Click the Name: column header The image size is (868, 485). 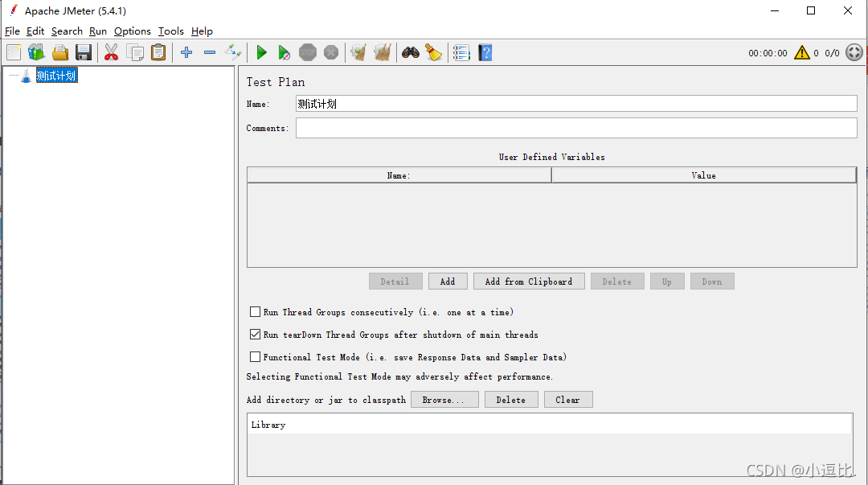399,175
